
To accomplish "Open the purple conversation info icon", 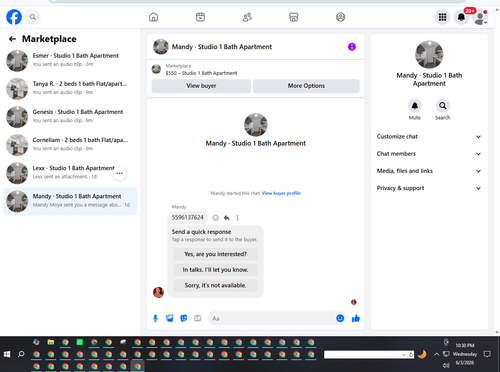I will click(x=352, y=47).
